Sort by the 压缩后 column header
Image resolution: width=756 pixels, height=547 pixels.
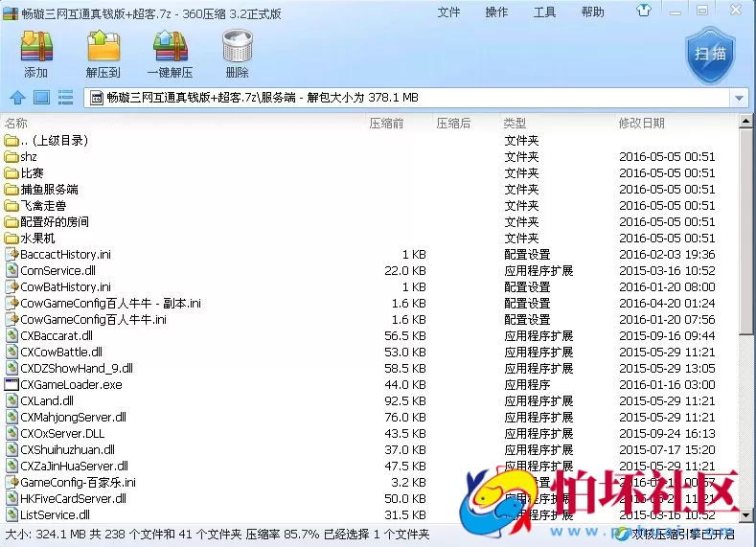(453, 124)
